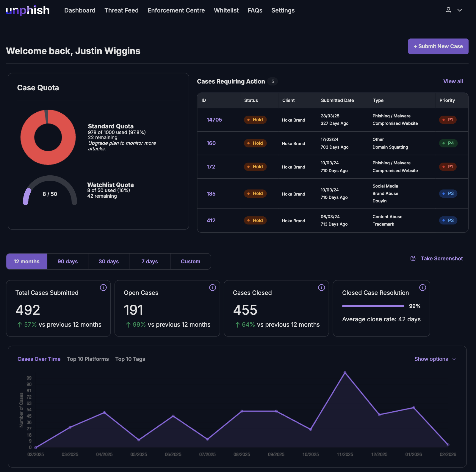Select the 30 days time range

pyautogui.click(x=108, y=261)
